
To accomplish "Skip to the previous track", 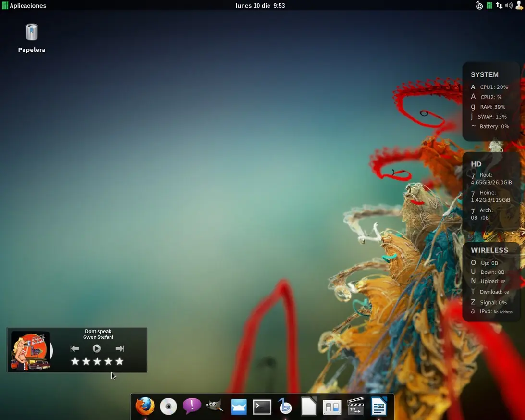I will [74, 349].
